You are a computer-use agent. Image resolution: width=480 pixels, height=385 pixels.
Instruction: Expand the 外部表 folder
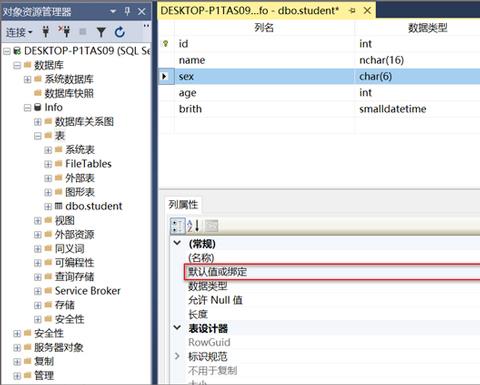pos(48,178)
